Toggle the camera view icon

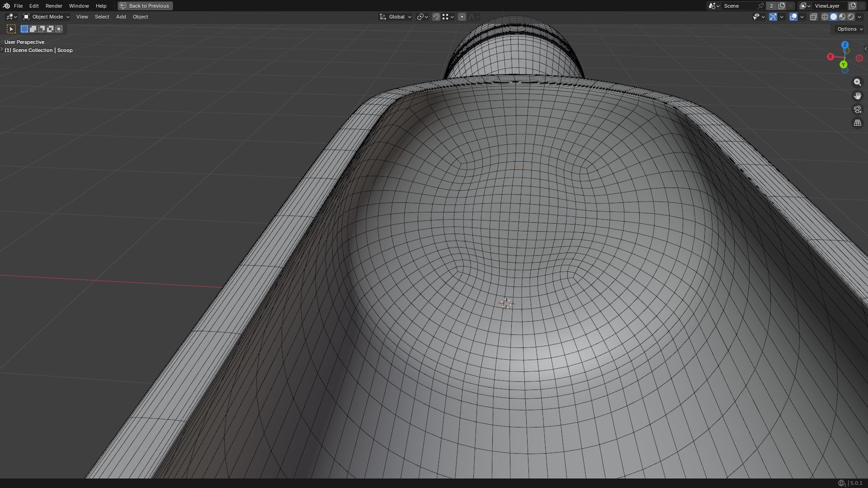pyautogui.click(x=857, y=109)
